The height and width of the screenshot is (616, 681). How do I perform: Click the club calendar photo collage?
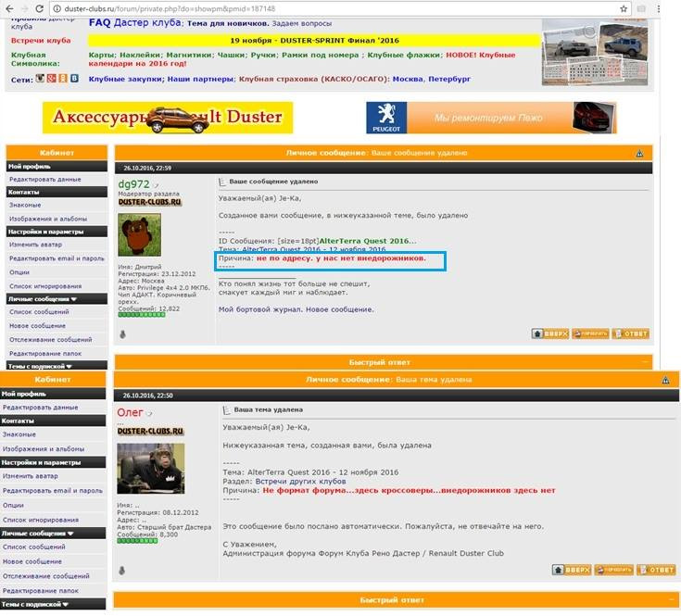pos(595,52)
